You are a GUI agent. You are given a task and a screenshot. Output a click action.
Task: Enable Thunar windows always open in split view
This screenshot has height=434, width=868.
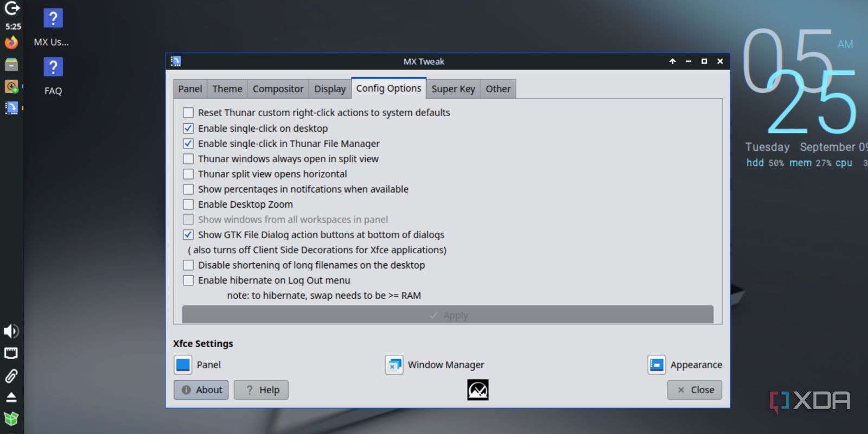click(x=188, y=159)
